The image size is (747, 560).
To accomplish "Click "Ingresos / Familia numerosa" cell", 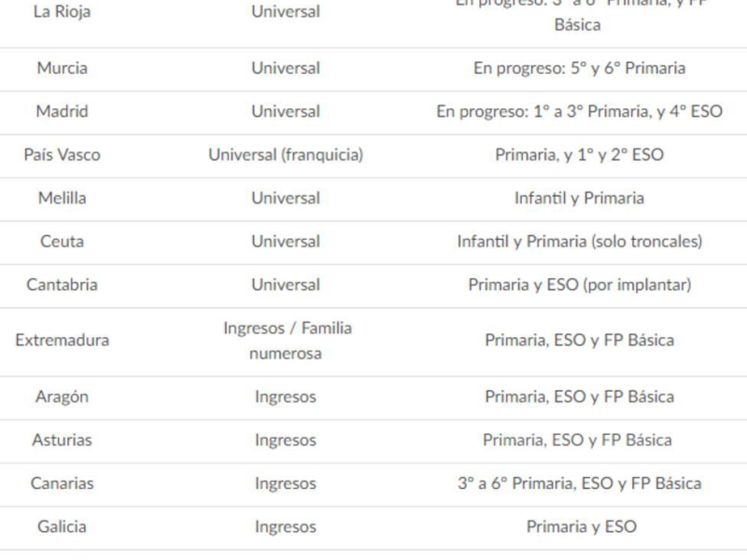I will coord(286,341).
